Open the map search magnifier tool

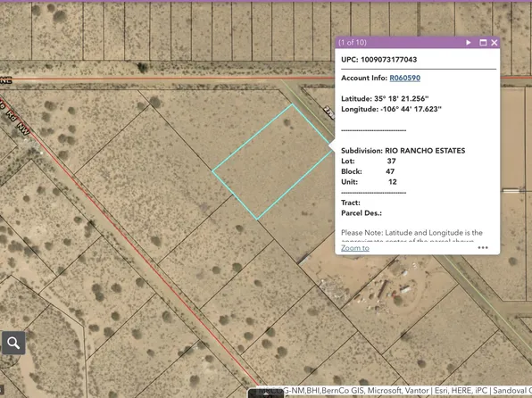(13, 343)
